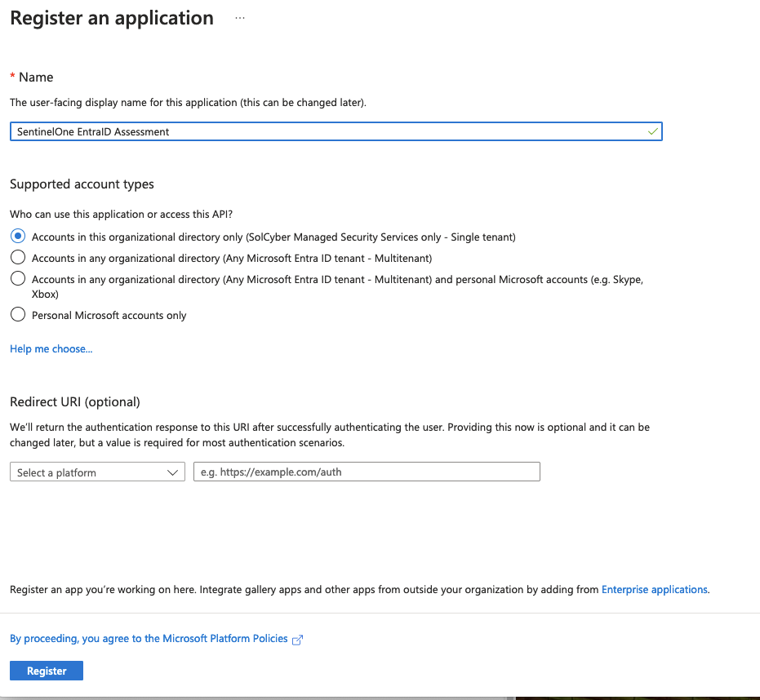Screen dimensions: 760x700
Task: Click the required Name field label
Action: [x=35, y=77]
